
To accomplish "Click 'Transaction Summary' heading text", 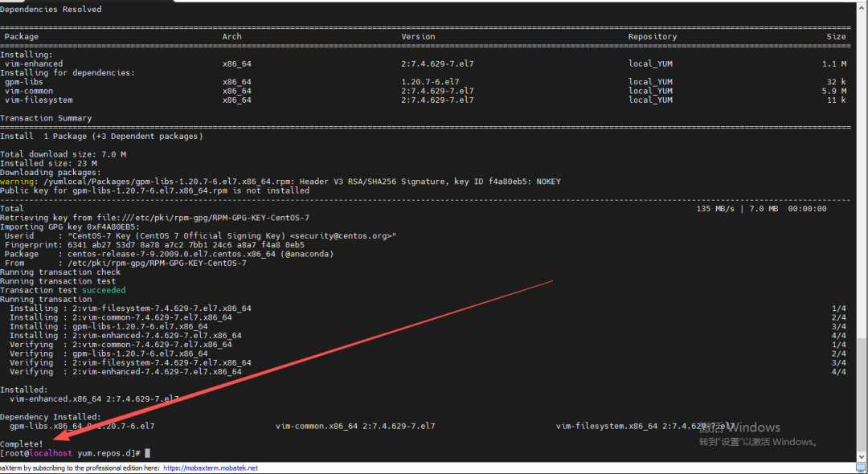I will point(46,118).
